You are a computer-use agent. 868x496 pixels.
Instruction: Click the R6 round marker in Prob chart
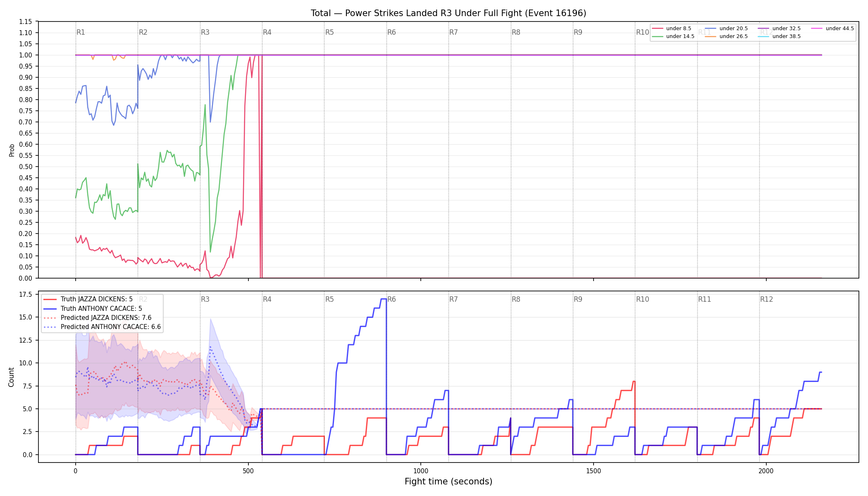(391, 32)
